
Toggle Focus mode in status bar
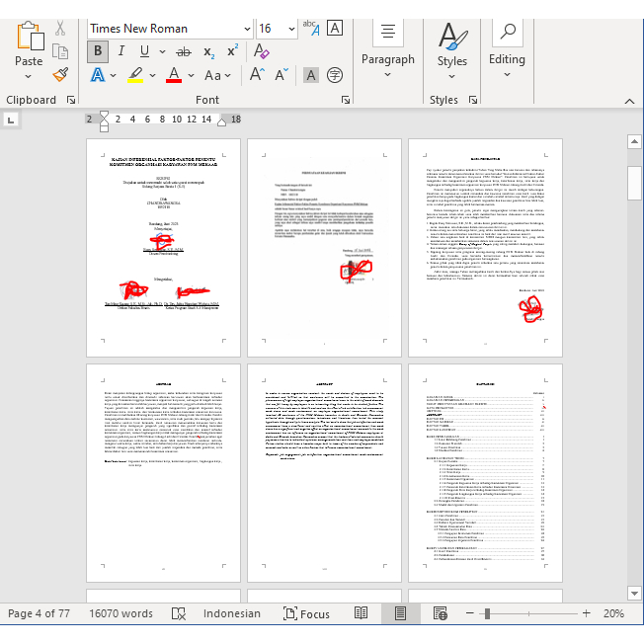pyautogui.click(x=305, y=613)
